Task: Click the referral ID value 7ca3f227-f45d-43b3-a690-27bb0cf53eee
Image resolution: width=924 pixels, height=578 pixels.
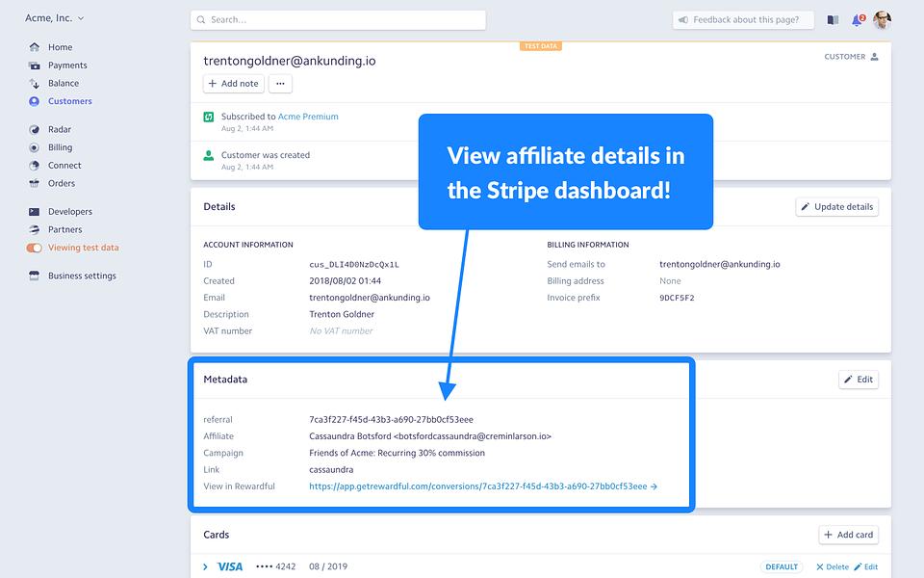Action: (x=392, y=420)
